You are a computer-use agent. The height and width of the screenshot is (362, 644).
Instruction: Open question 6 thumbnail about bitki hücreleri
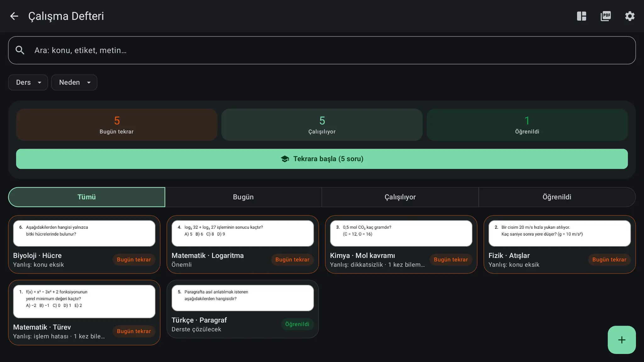tap(84, 233)
